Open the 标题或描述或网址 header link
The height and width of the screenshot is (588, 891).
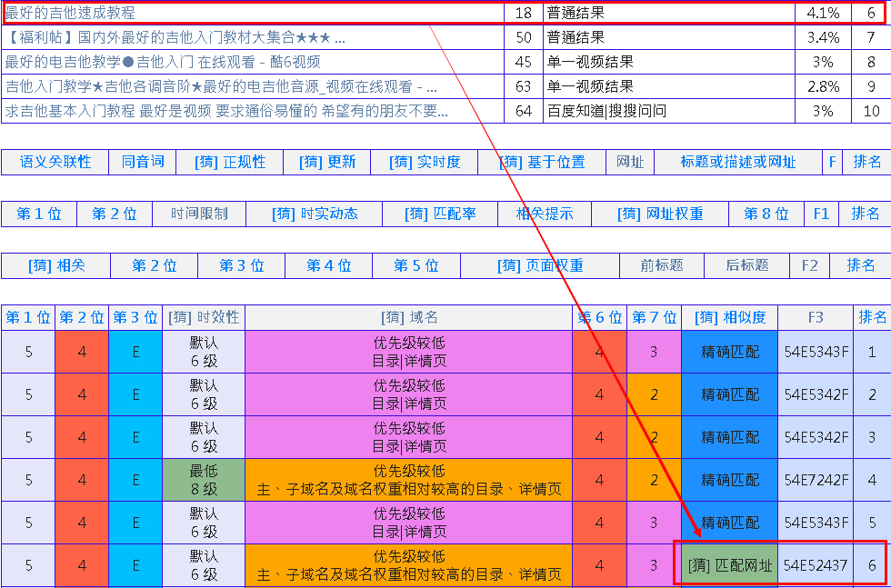click(x=738, y=162)
